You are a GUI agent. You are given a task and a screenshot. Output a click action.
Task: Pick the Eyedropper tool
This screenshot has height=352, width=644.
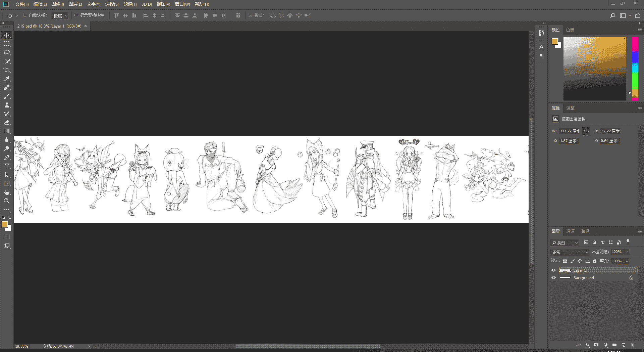(7, 79)
